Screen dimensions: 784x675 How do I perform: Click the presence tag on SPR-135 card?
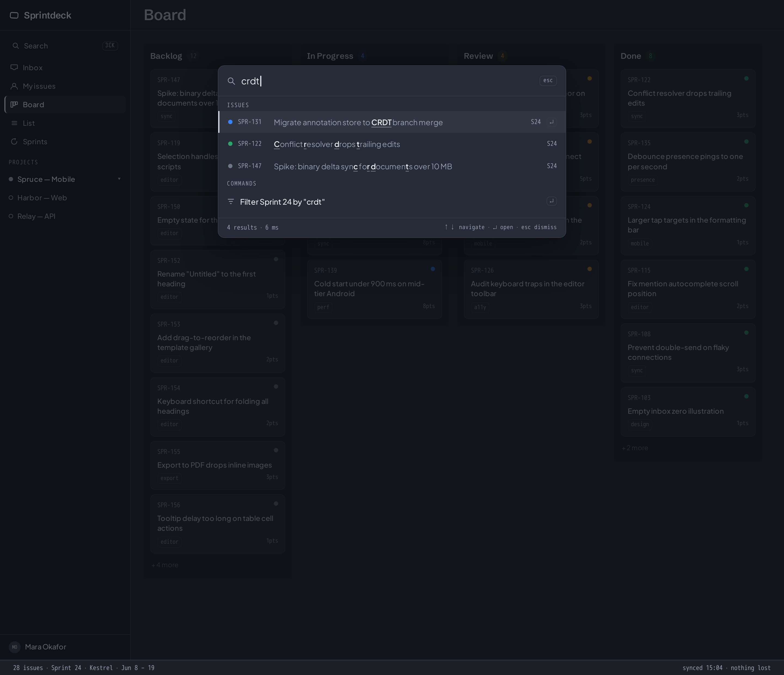tap(642, 180)
